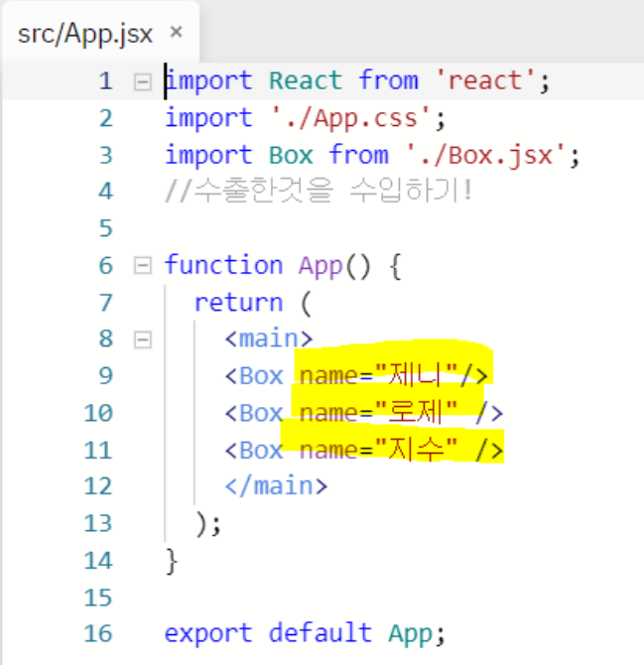Viewport: 644px width, 669px height.
Task: Click the closing </main> tag
Action: 276,486
